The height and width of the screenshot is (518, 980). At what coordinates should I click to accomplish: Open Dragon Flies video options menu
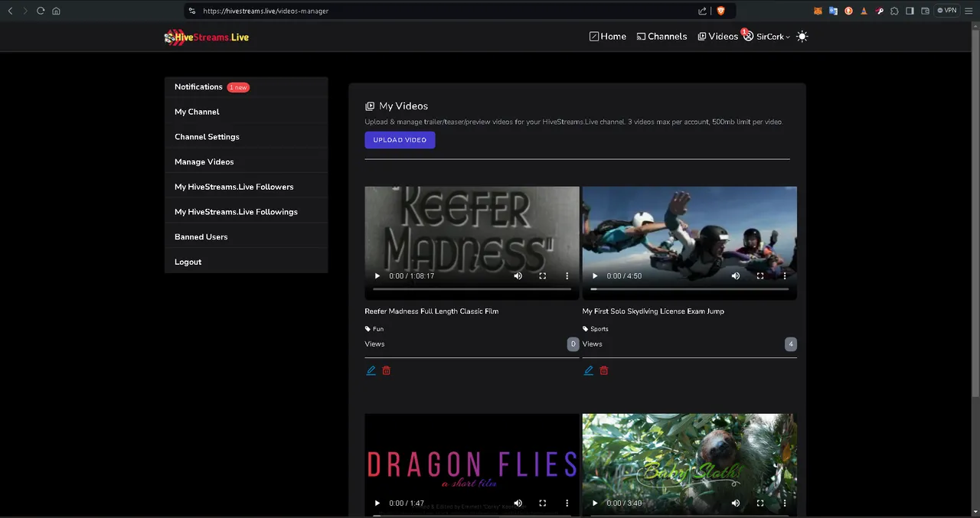pyautogui.click(x=567, y=503)
